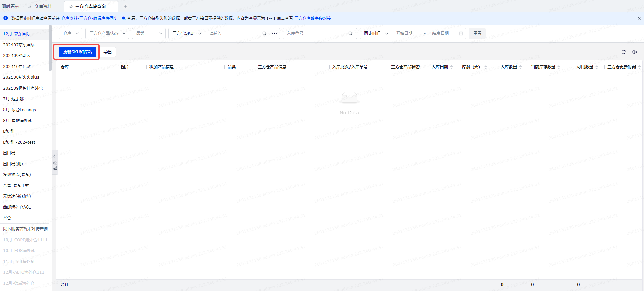
Task: Open table column settings gear icon
Action: coord(635,52)
